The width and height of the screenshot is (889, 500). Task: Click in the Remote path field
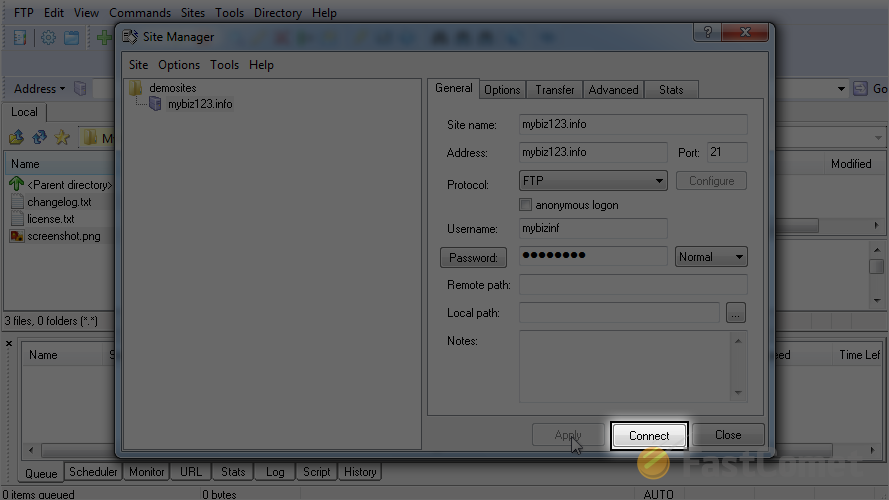[632, 285]
